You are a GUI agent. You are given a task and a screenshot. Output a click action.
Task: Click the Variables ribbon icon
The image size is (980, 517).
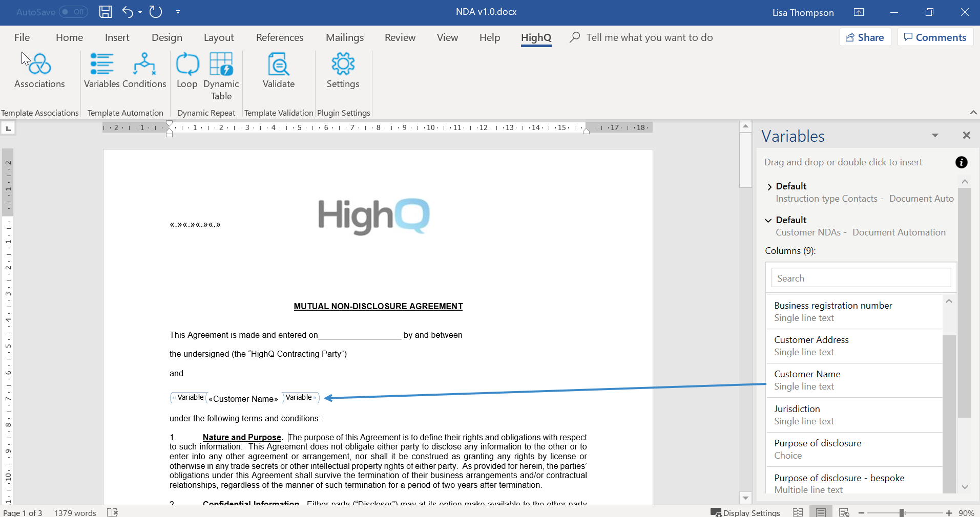[x=101, y=71]
